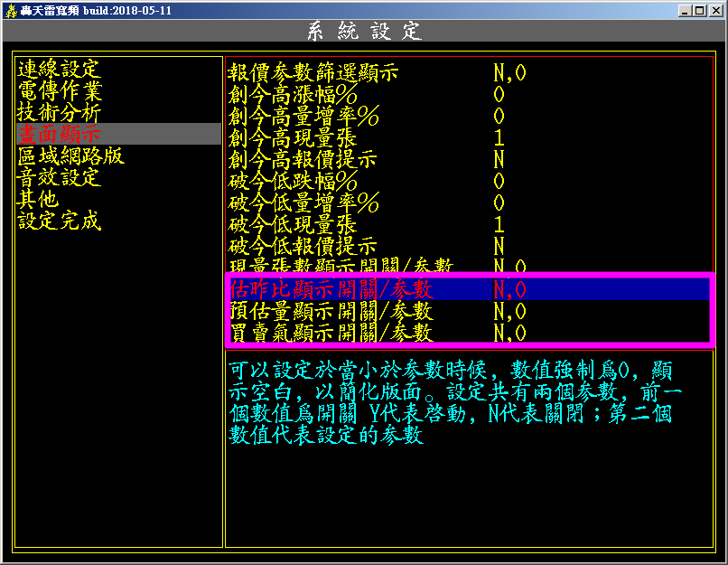
Task: Click the 創今高現量張 value of 1
Action: pyautogui.click(x=499, y=138)
